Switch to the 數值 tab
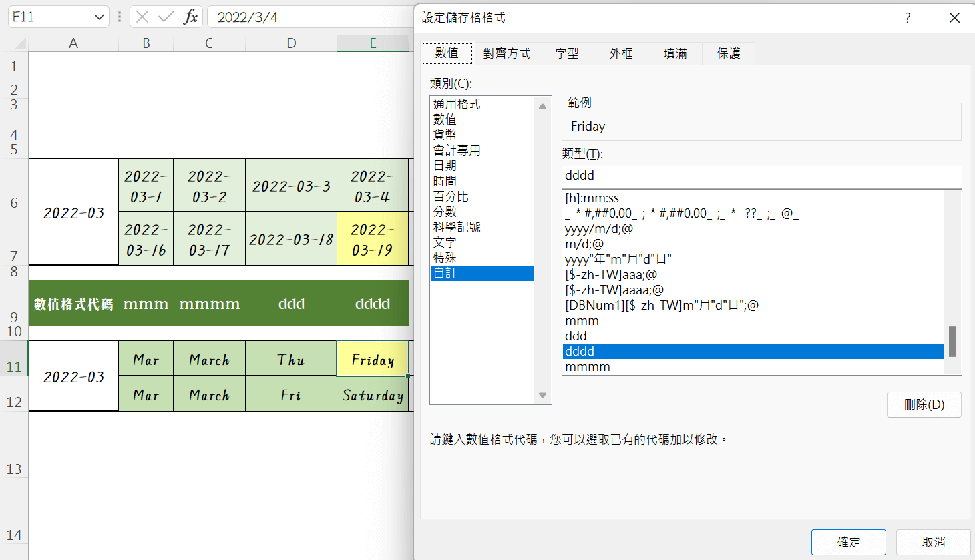975x560 pixels. 447,53
